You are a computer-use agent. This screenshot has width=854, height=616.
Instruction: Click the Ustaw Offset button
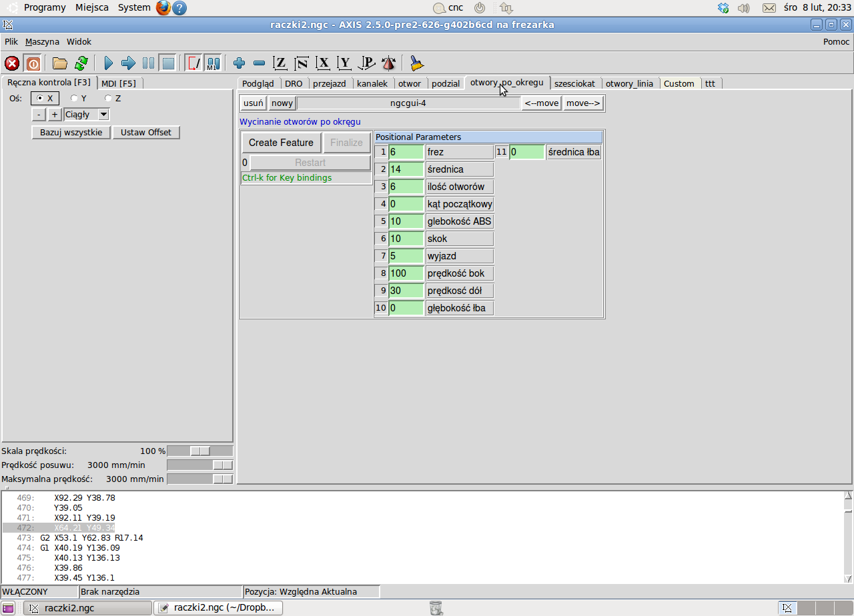pos(146,132)
